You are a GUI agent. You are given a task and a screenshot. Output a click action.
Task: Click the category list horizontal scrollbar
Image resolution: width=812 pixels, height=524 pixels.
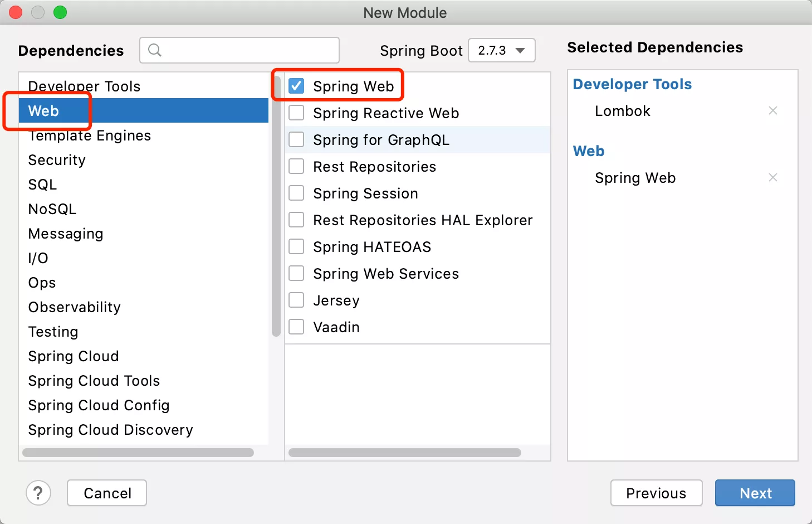pyautogui.click(x=138, y=453)
